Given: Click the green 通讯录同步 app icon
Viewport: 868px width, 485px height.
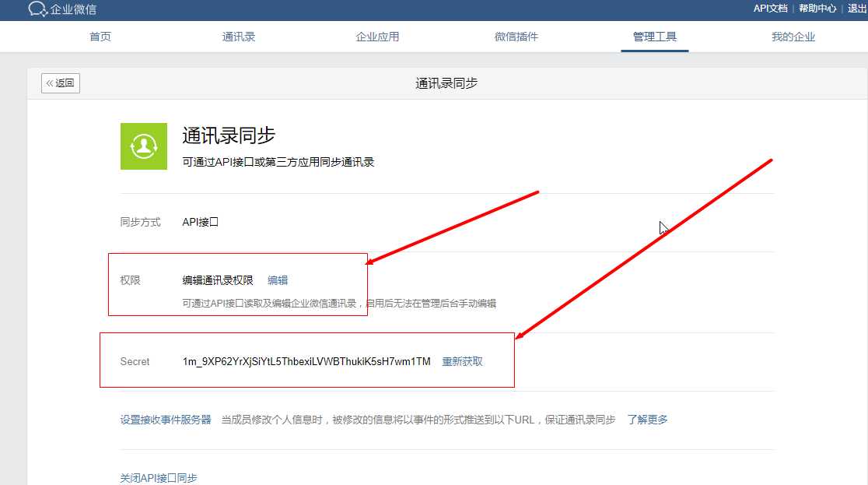Looking at the screenshot, I should 144,146.
